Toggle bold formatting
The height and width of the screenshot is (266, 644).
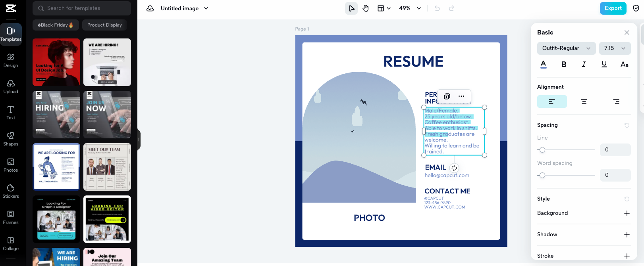564,64
